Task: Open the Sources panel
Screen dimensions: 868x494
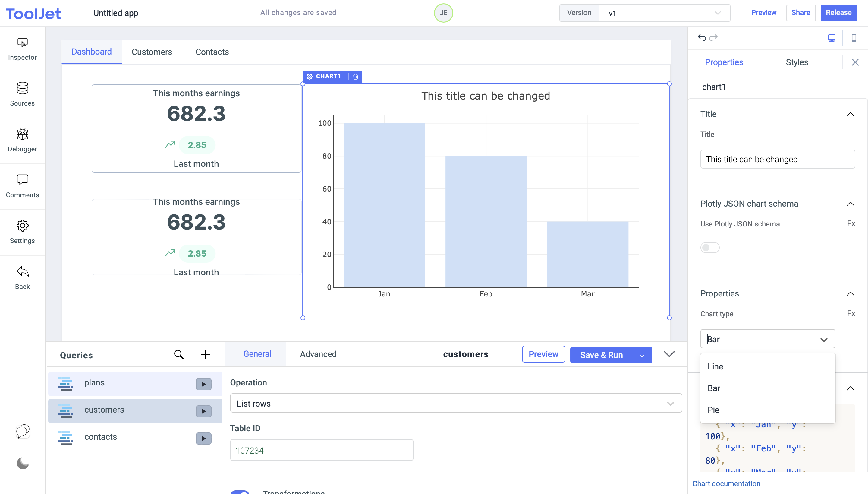Action: (22, 95)
